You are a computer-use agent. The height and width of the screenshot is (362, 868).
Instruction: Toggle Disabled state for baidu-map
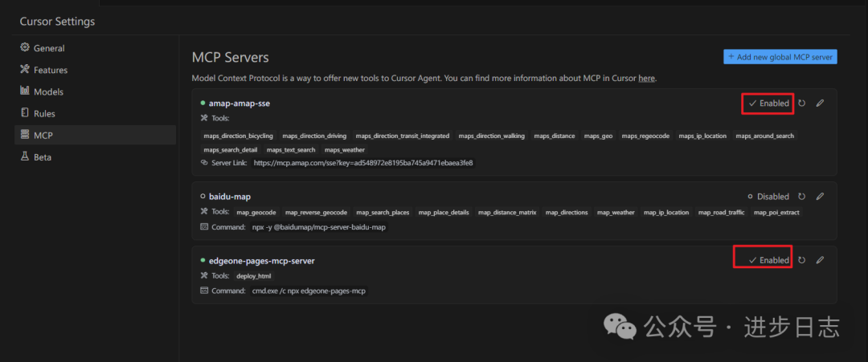[768, 196]
